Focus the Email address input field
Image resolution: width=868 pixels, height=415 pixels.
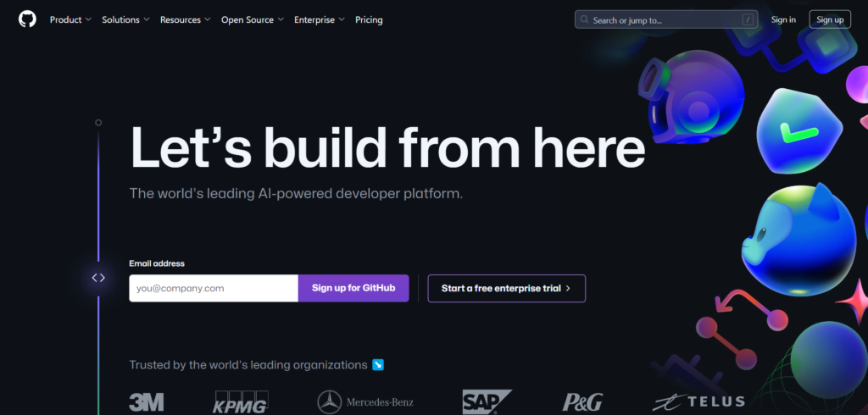(x=214, y=288)
